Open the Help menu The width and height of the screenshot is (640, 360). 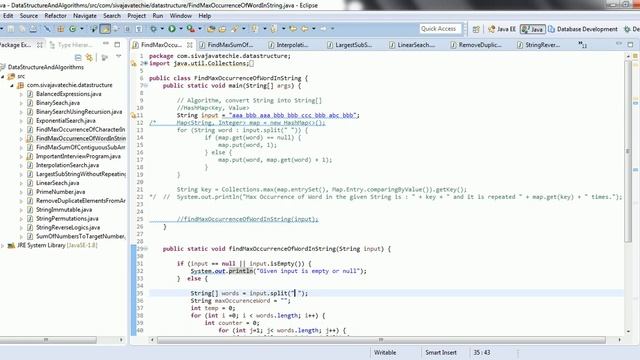tap(204, 16)
